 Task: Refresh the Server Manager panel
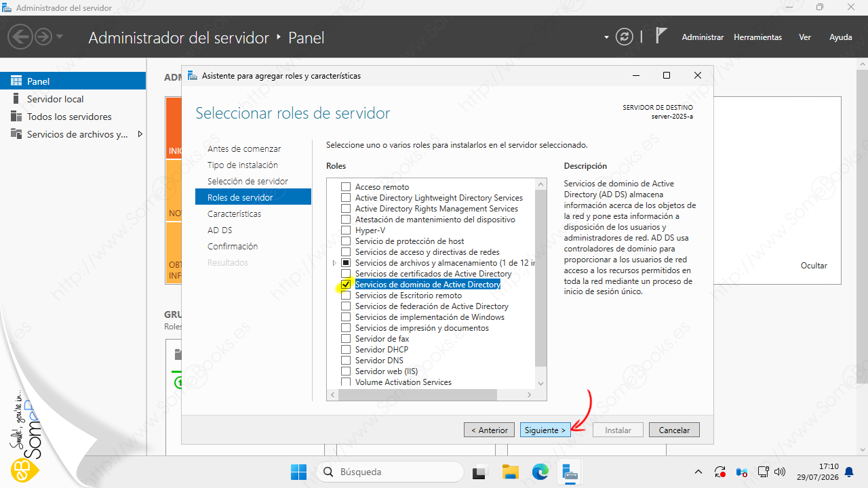pyautogui.click(x=624, y=37)
